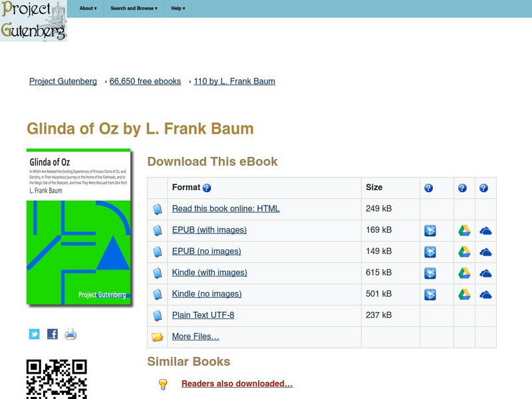
Task: Click the Project Gutenberg logo
Action: point(33,21)
